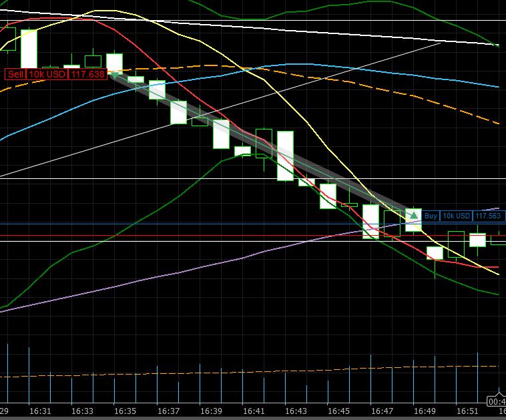Click the candle countdown timer box
Viewport: 506px width, 420px height.
click(496, 401)
